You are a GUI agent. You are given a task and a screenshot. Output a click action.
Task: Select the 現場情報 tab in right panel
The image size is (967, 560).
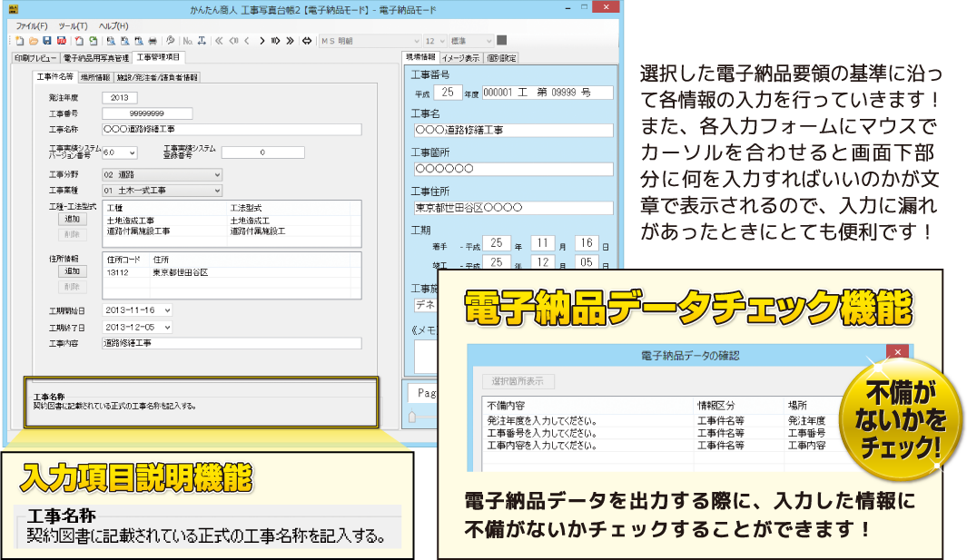(x=420, y=57)
